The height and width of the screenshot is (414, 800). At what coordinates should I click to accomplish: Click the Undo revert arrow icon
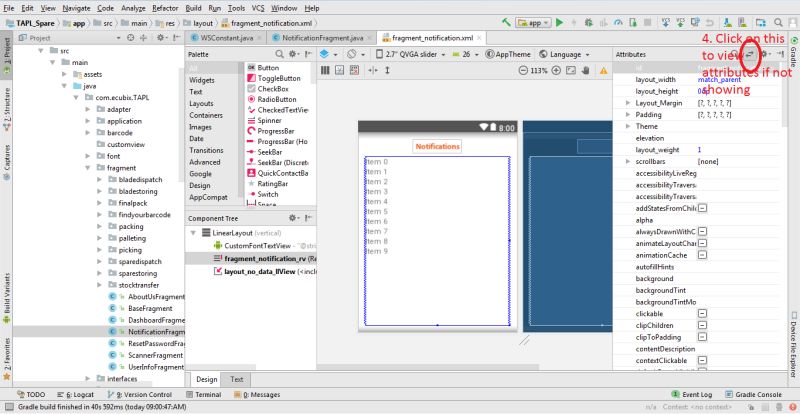pyautogui.click(x=709, y=23)
